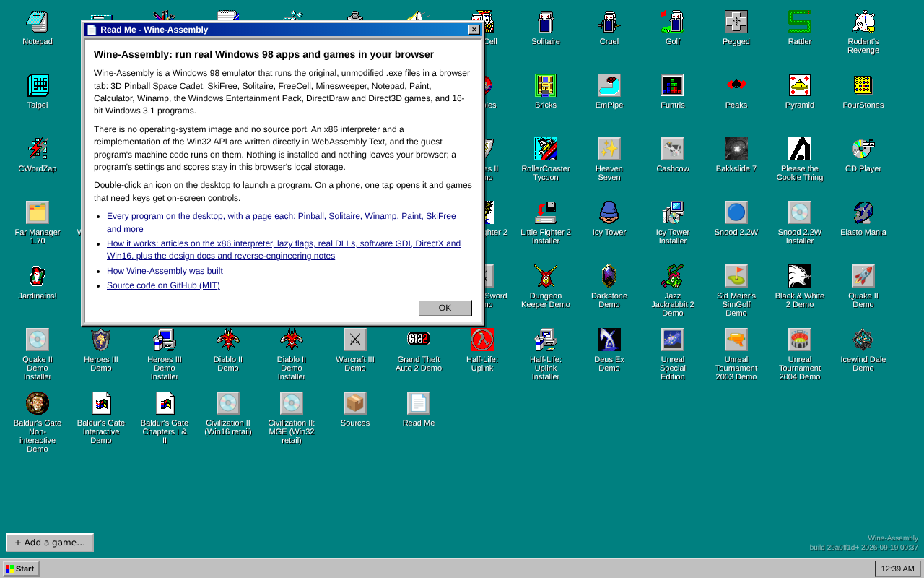The width and height of the screenshot is (924, 578).
Task: Select the Dungeon Keeper Demo icon
Action: click(546, 276)
